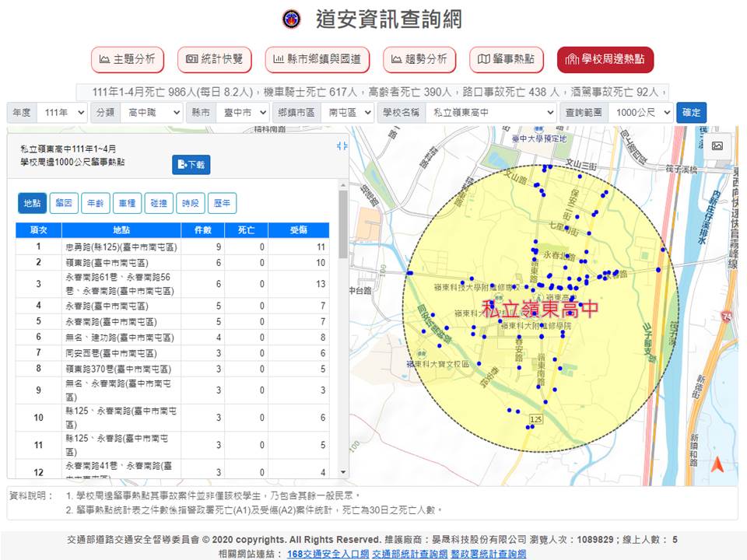
Task: Open the 主題分析 menu button
Action: point(127,59)
